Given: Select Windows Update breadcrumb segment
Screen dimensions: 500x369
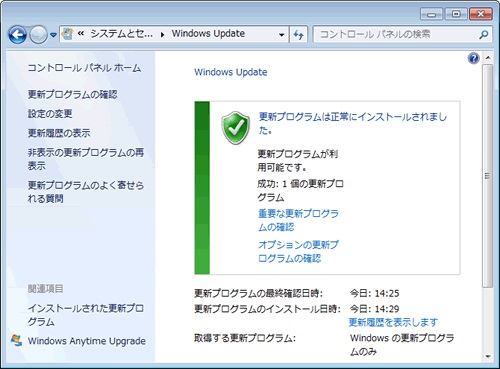Looking at the screenshot, I should tap(208, 34).
